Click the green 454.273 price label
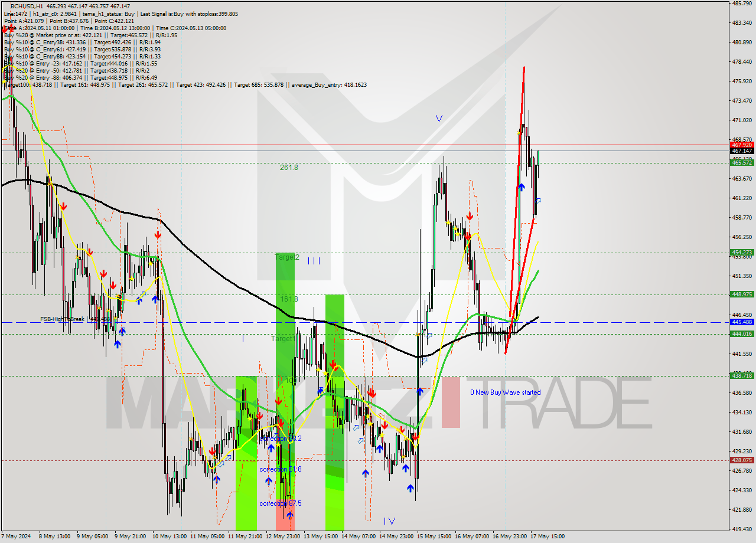Screen dimensions: 756x543 pos(741,253)
